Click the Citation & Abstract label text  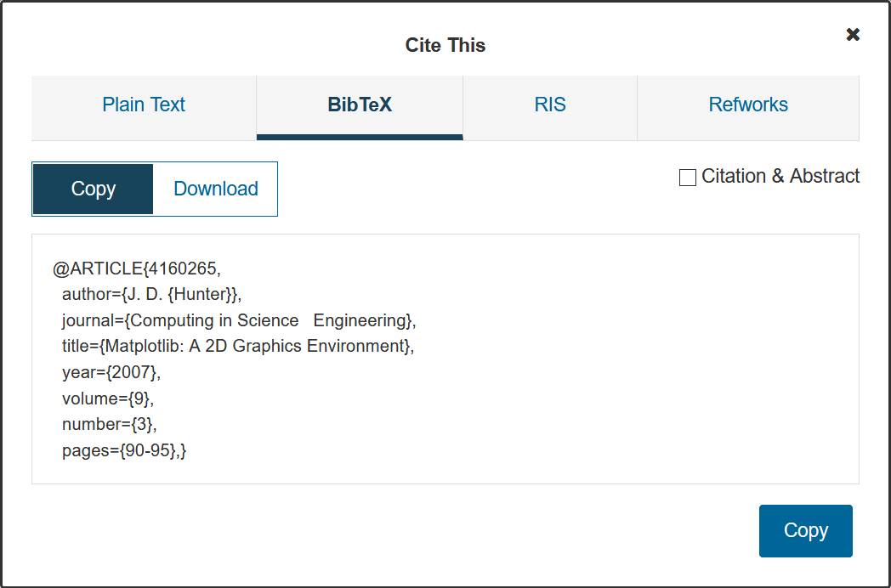click(780, 177)
